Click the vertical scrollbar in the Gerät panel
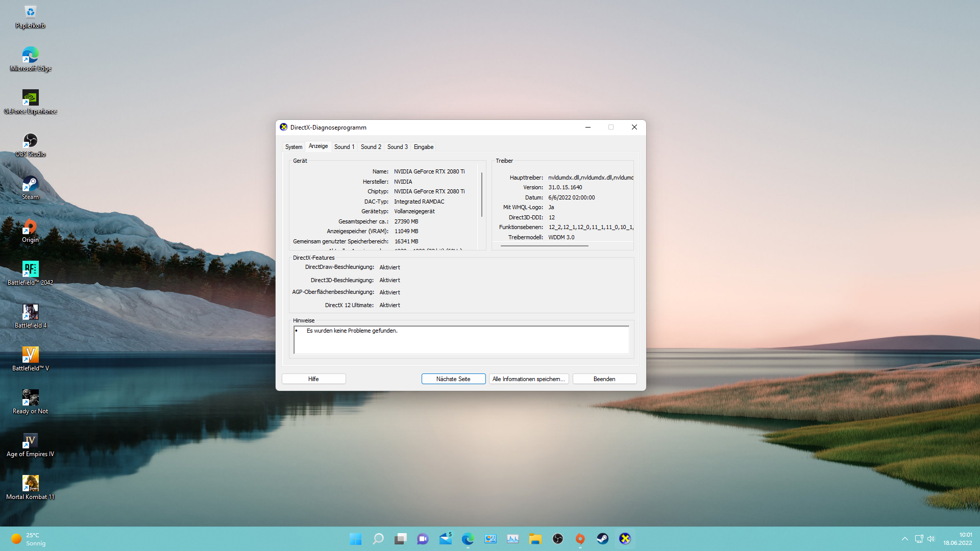The height and width of the screenshot is (551, 980). (x=481, y=194)
